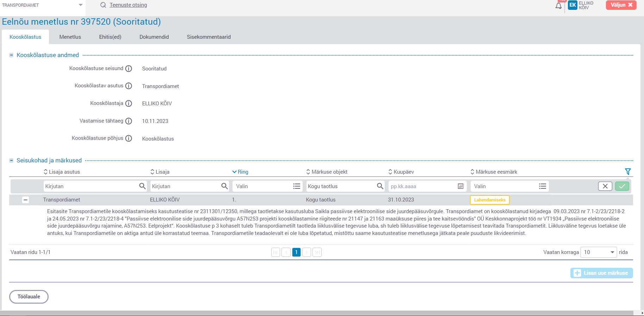Click the Töölauale button
The image size is (644, 316).
click(29, 297)
